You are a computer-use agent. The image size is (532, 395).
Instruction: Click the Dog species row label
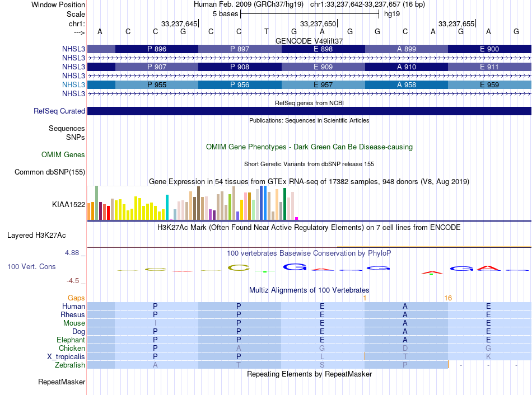(78, 332)
